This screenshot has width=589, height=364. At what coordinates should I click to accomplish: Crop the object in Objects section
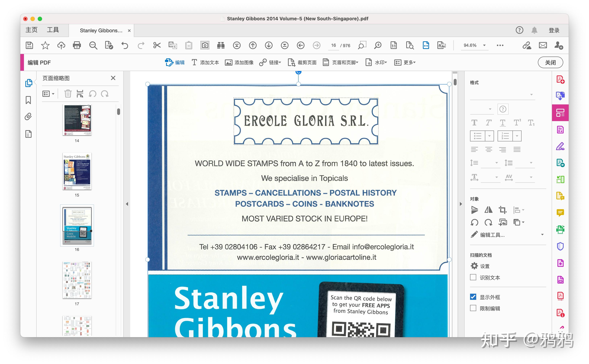[502, 210]
